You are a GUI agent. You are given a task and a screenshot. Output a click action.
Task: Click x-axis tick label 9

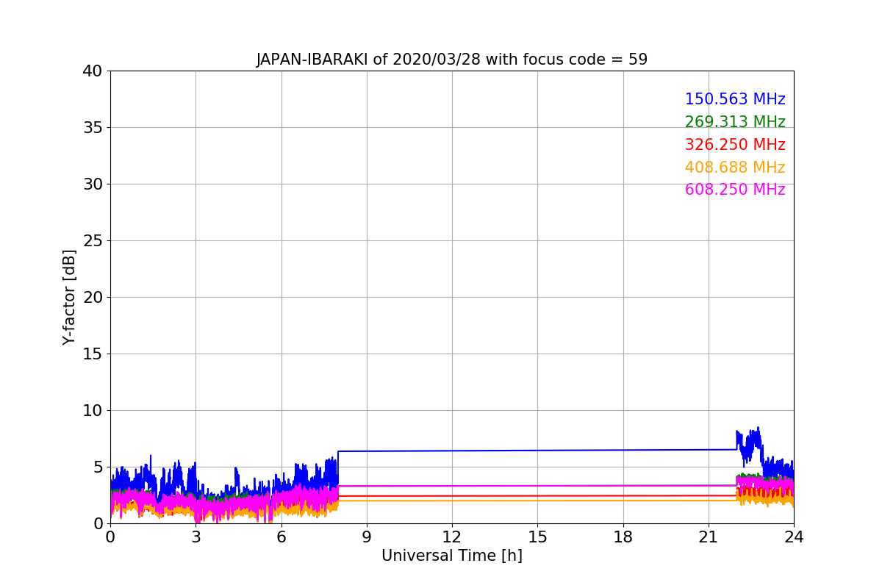367,537
